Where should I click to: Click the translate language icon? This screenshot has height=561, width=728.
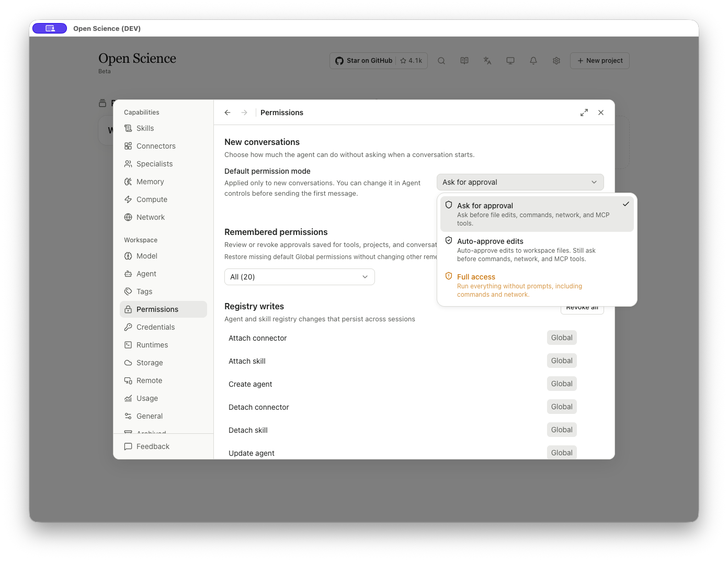click(487, 61)
